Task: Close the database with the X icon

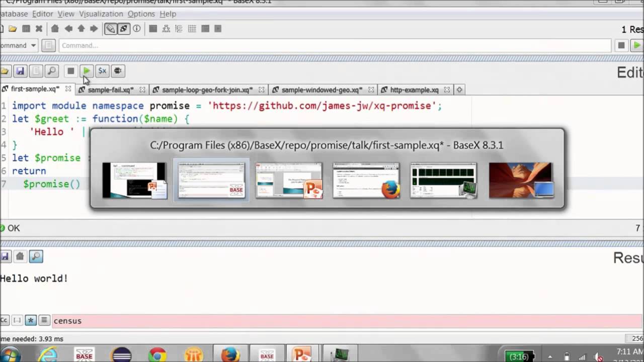Action: (39, 29)
